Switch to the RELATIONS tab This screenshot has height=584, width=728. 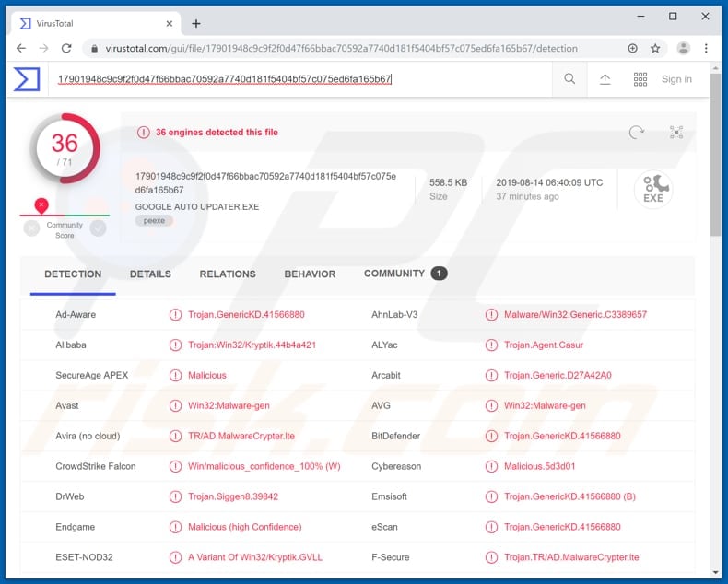228,274
